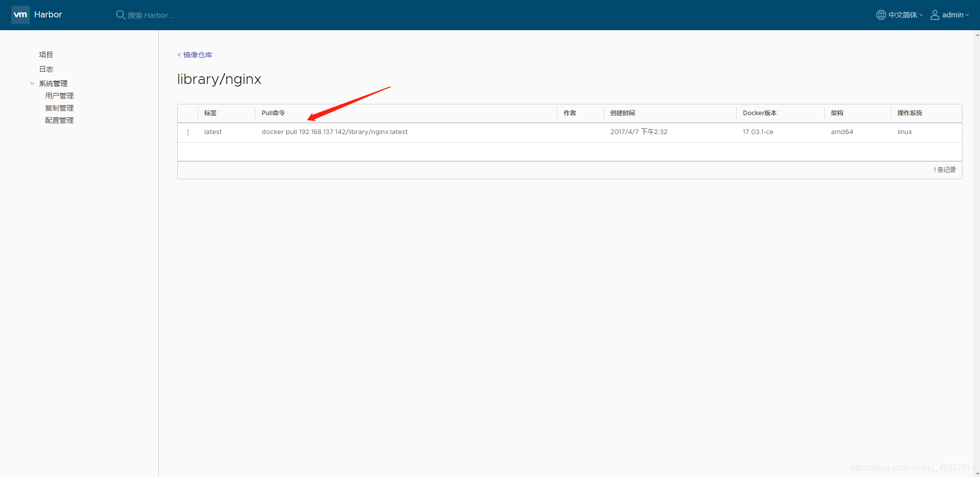This screenshot has height=477, width=980.
Task: Open 配置管理 page
Action: 59,120
